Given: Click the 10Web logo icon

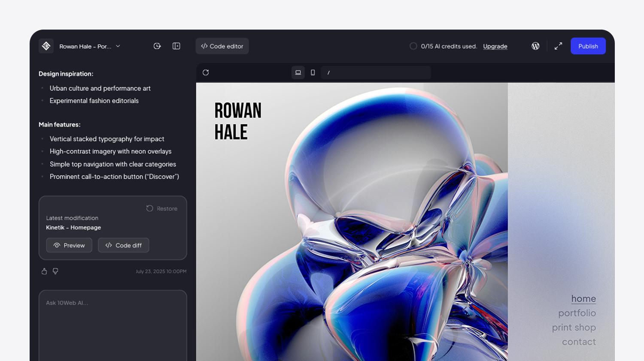Looking at the screenshot, I should (46, 46).
